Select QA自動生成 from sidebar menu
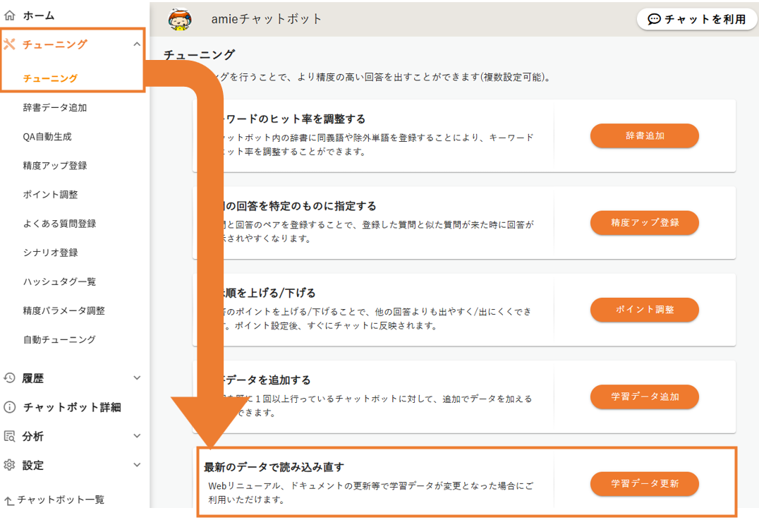 (47, 137)
